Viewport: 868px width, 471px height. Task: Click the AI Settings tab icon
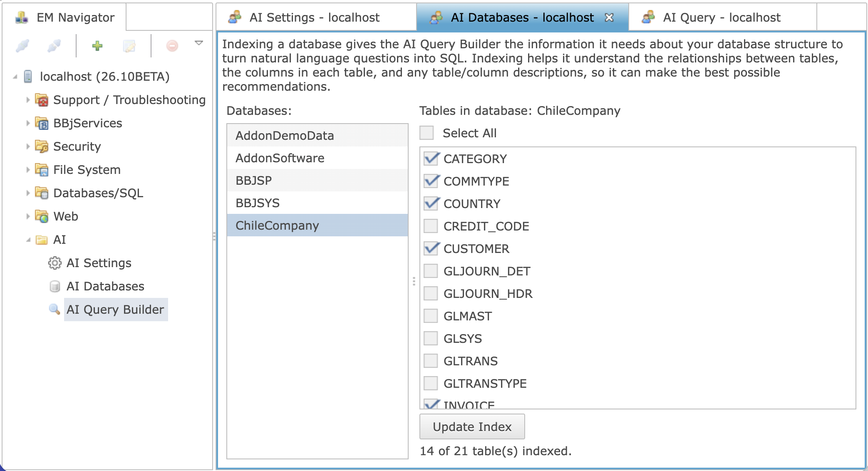tap(235, 17)
